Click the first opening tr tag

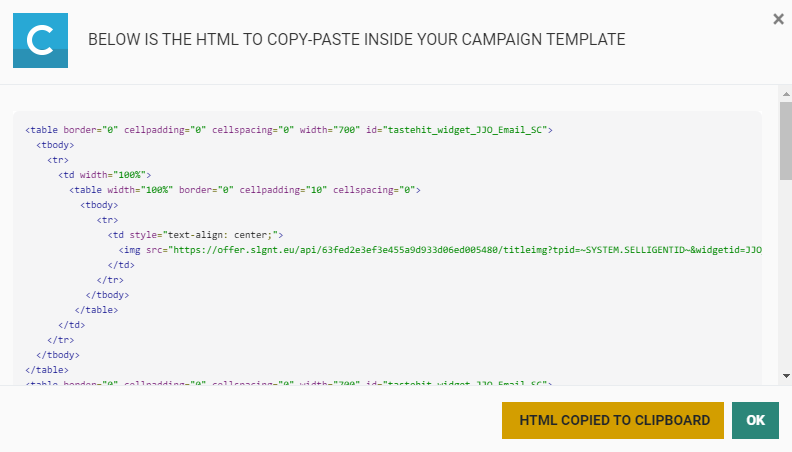(58, 160)
